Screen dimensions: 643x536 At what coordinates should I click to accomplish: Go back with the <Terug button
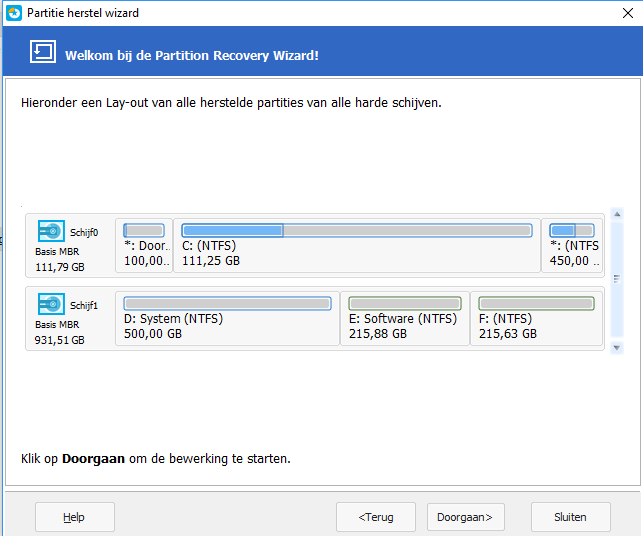[x=376, y=517]
